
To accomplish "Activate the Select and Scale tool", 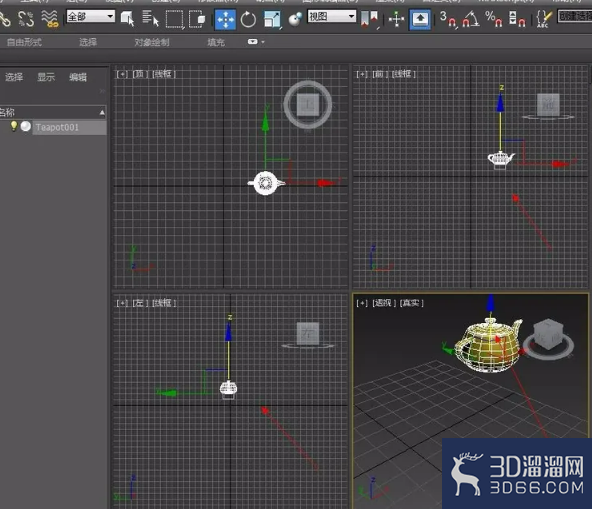I will click(272, 20).
